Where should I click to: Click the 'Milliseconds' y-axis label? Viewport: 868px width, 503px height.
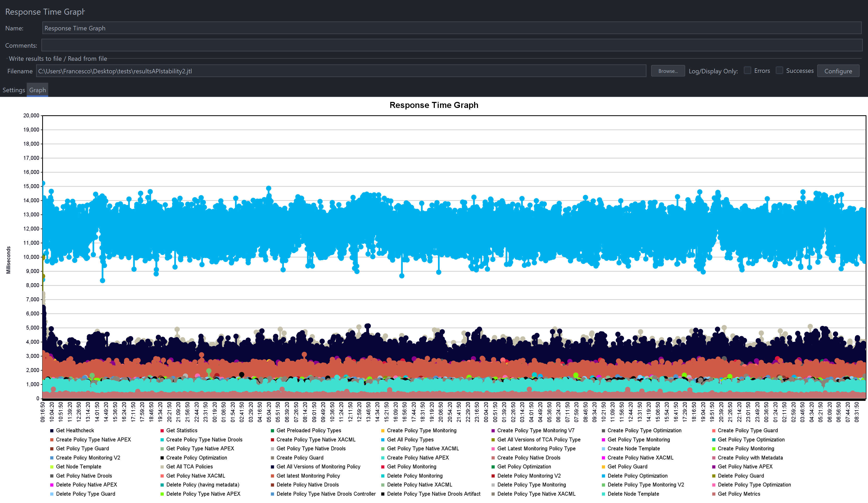point(8,260)
